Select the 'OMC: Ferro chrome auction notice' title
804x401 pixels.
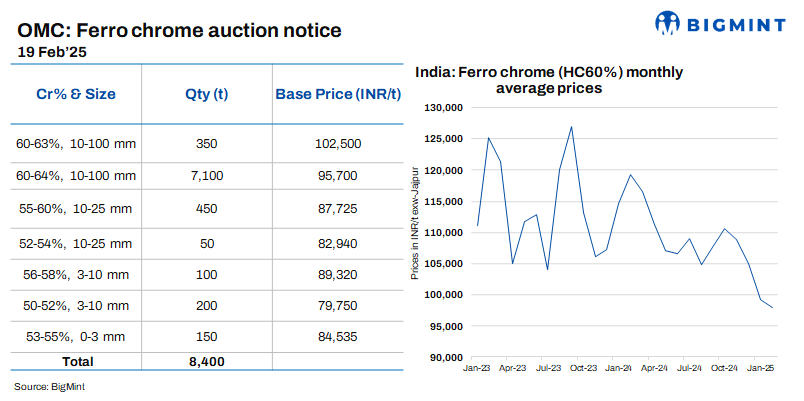(x=180, y=31)
